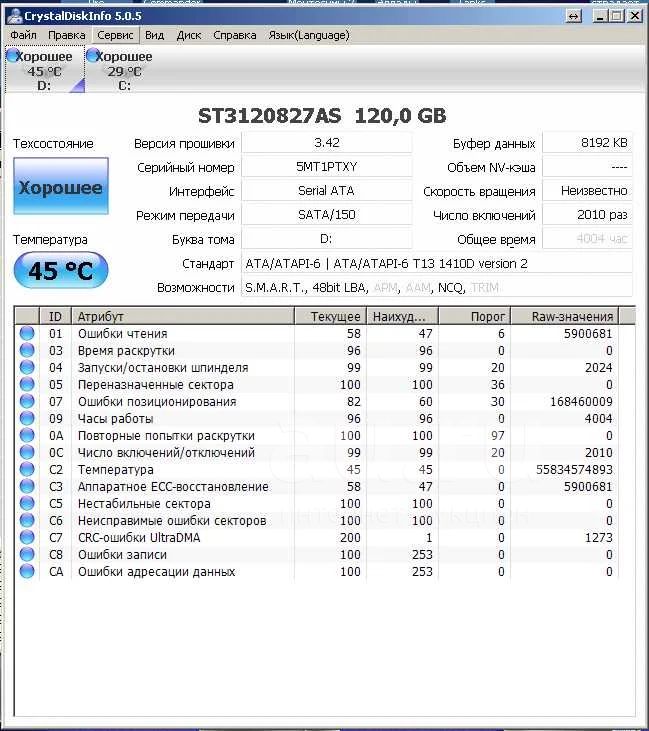Viewport: 649px width, 731px height.
Task: Click the big Хорошее health status button
Action: click(x=61, y=186)
